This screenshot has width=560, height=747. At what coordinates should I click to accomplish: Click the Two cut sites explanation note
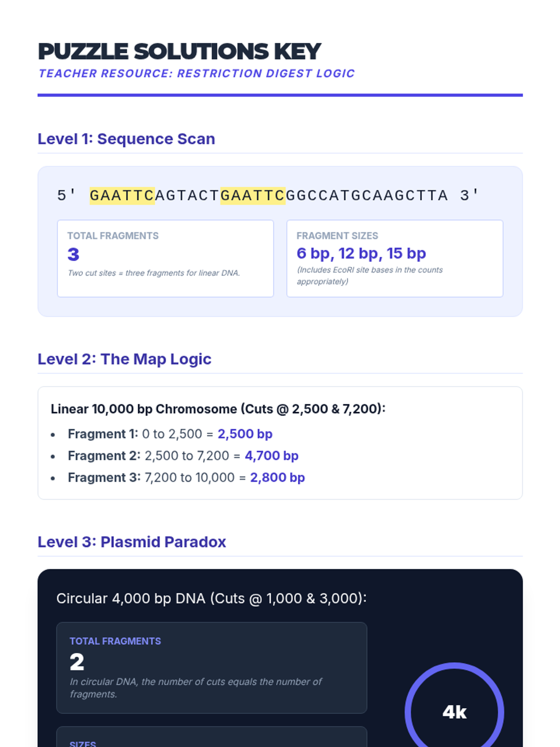pos(154,273)
